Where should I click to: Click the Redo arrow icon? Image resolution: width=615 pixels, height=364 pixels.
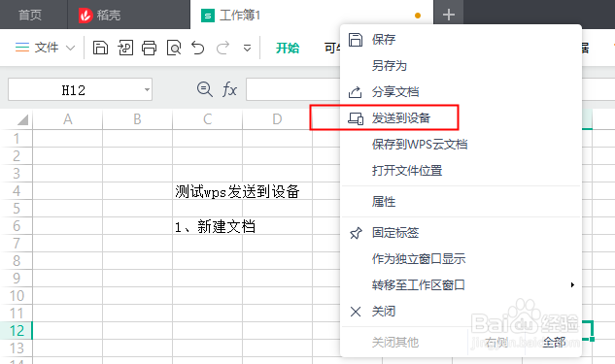(x=222, y=48)
